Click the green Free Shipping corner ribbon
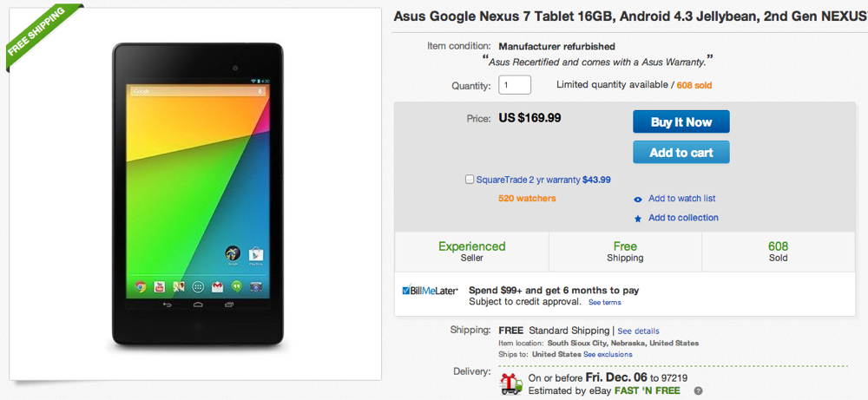This screenshot has width=868, height=400. coord(39,35)
